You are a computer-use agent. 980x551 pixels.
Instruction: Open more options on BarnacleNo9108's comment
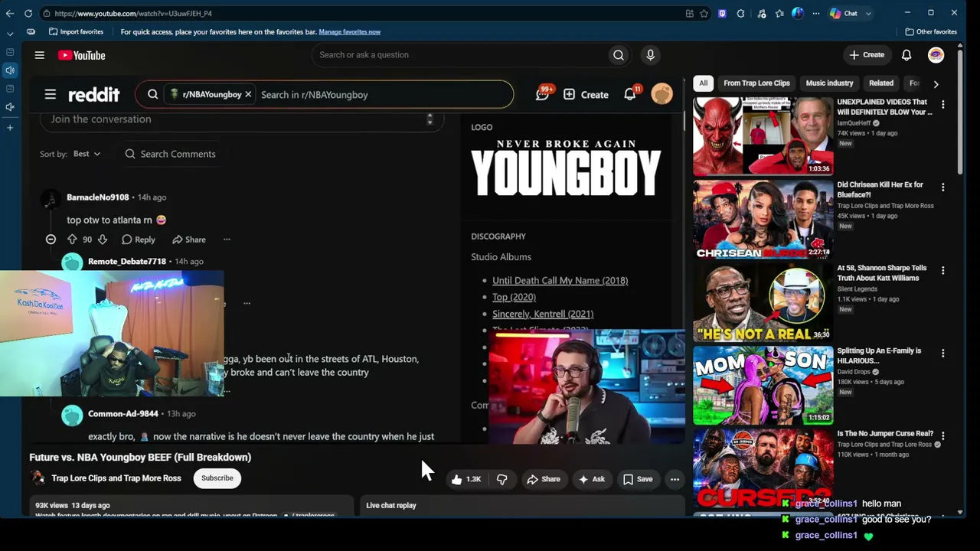(x=227, y=240)
